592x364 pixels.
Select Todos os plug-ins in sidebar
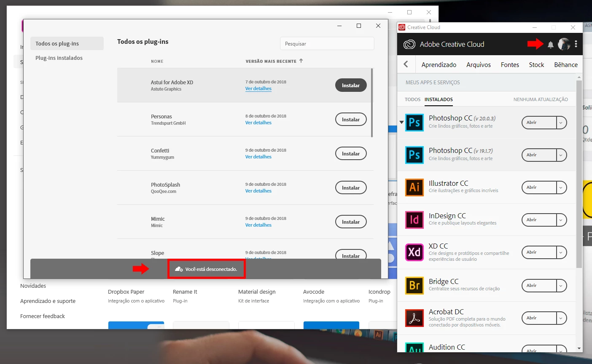coord(67,43)
